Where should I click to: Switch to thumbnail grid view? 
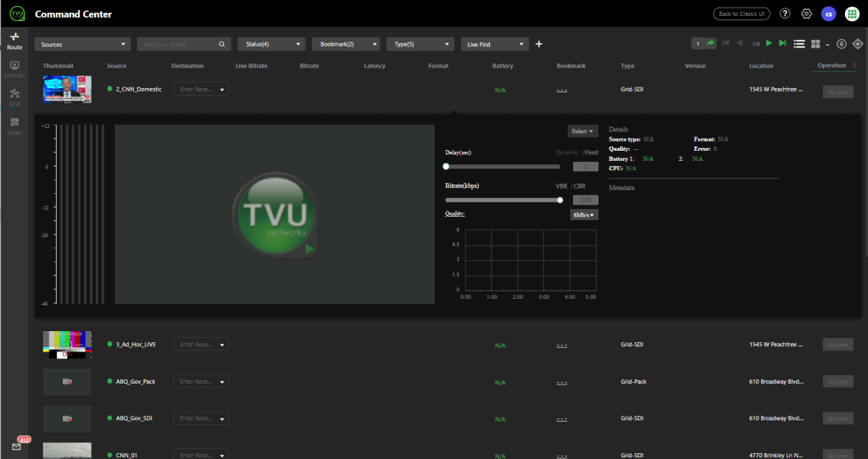815,44
